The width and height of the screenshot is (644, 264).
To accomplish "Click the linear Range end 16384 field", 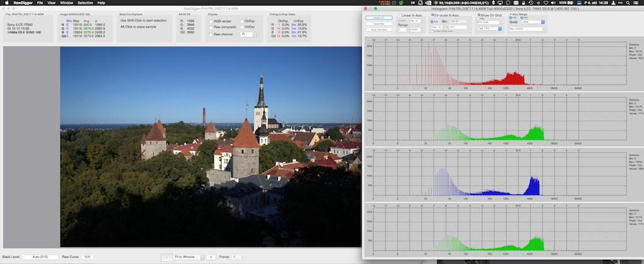I will (x=416, y=30).
